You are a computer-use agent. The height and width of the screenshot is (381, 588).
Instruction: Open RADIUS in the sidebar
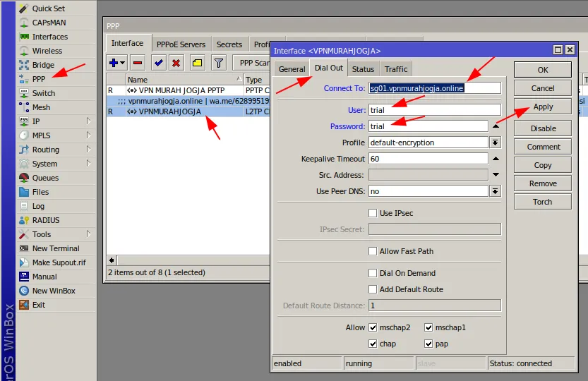point(46,220)
